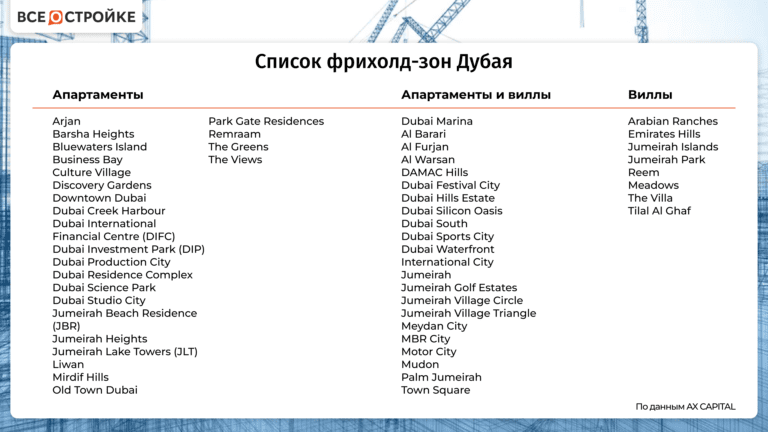Click The Views entry
Image resolution: width=768 pixels, height=432 pixels.
click(x=235, y=160)
